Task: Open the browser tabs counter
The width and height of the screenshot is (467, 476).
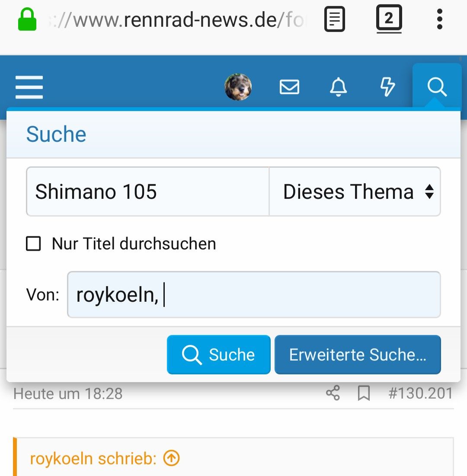Action: pos(389,19)
